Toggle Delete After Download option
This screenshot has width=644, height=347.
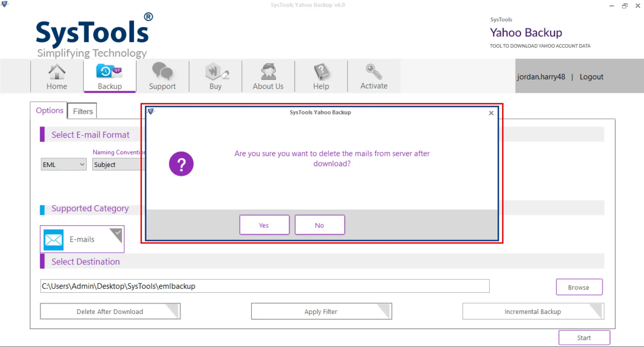pyautogui.click(x=110, y=311)
